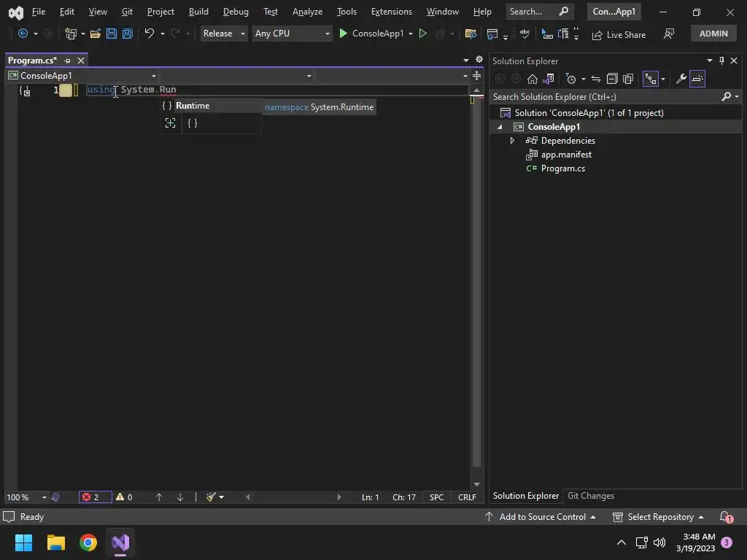Open the File menu
The width and height of the screenshot is (747, 560).
[38, 12]
